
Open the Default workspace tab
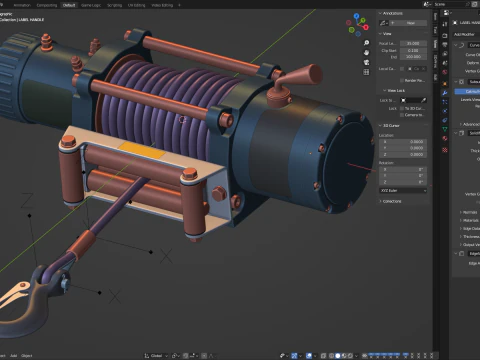[69, 5]
